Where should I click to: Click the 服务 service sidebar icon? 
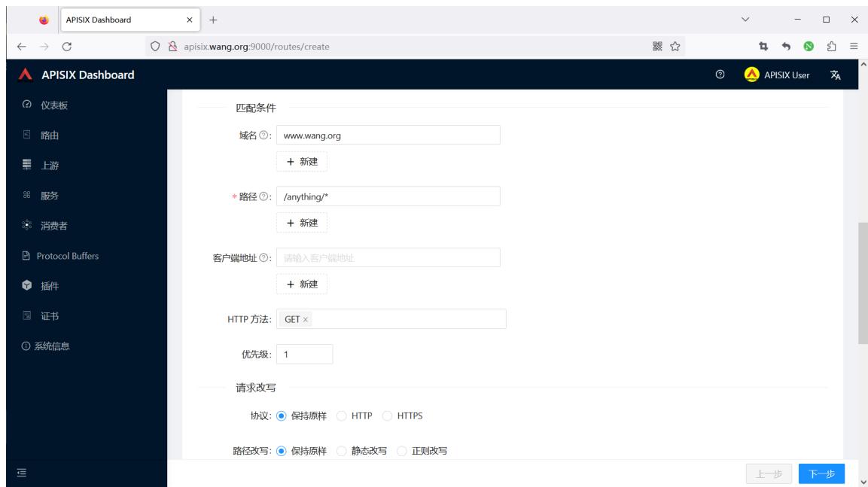(x=26, y=195)
